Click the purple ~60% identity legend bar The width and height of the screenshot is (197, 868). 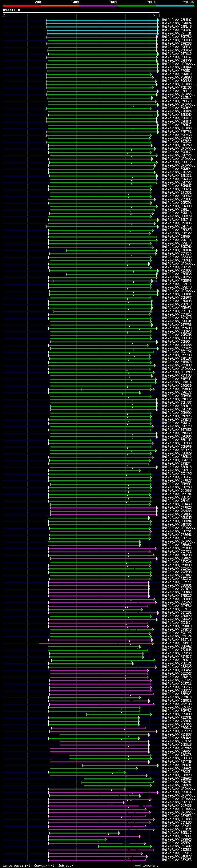coord(98,6)
